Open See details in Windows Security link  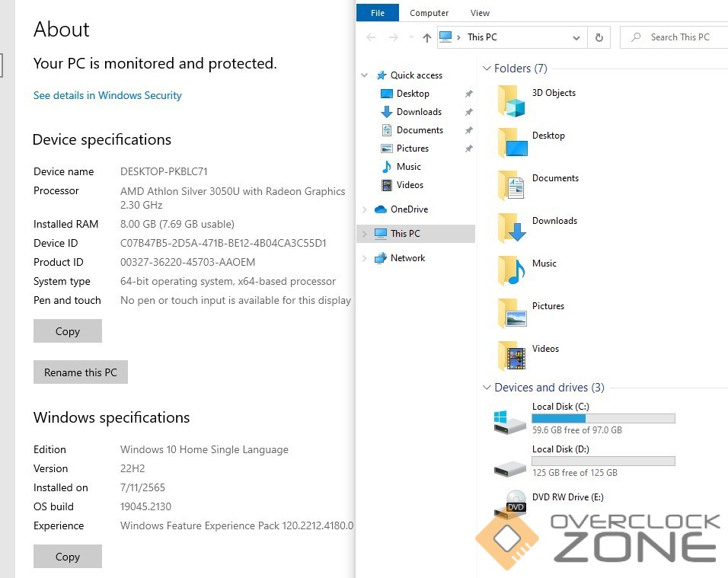point(107,95)
